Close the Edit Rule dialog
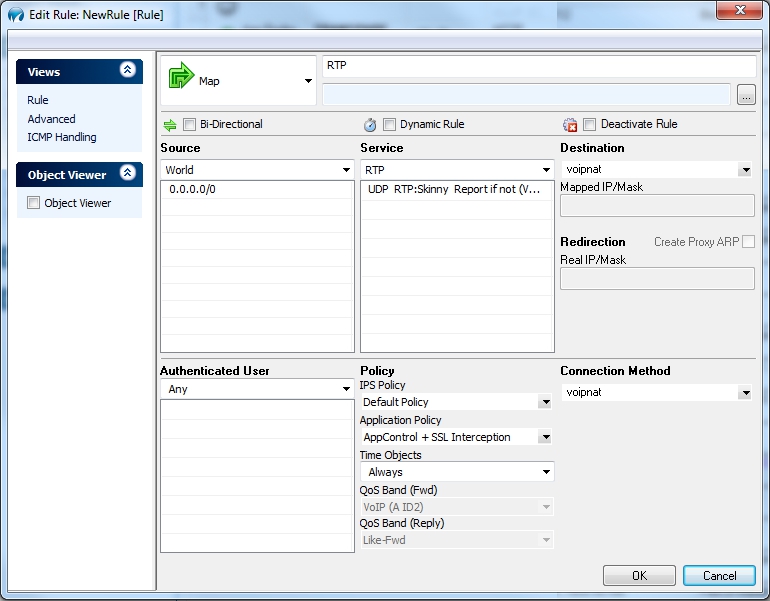 point(740,10)
